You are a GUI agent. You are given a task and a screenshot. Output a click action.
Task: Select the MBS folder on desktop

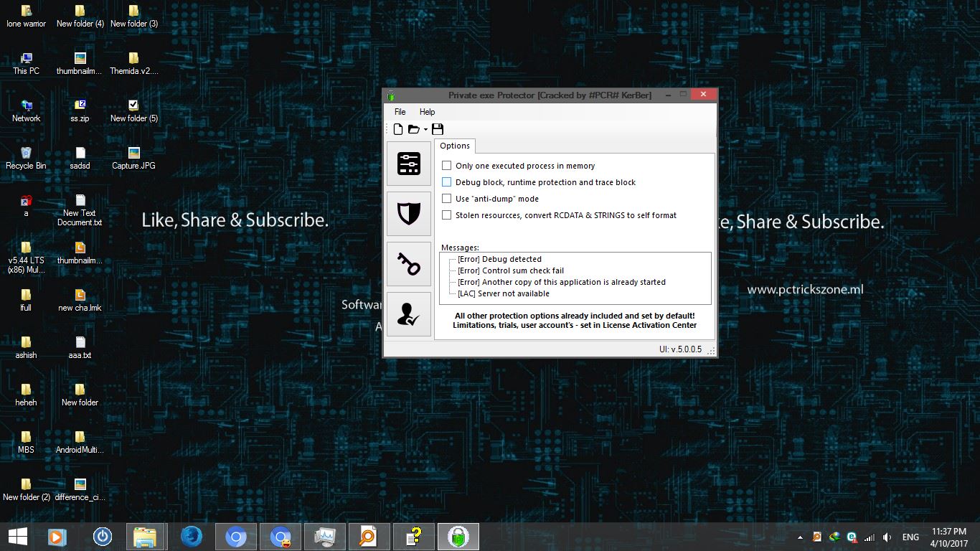[x=26, y=443]
